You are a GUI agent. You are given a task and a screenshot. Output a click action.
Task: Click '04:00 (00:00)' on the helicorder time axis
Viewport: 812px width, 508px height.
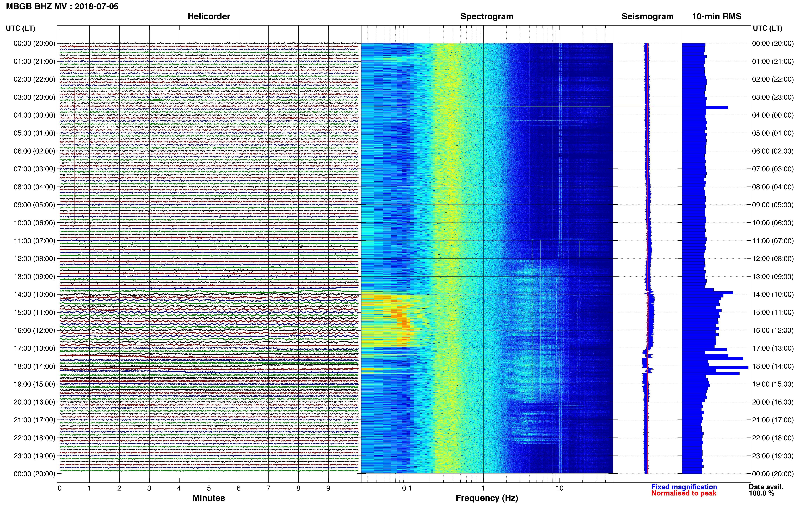pyautogui.click(x=34, y=115)
